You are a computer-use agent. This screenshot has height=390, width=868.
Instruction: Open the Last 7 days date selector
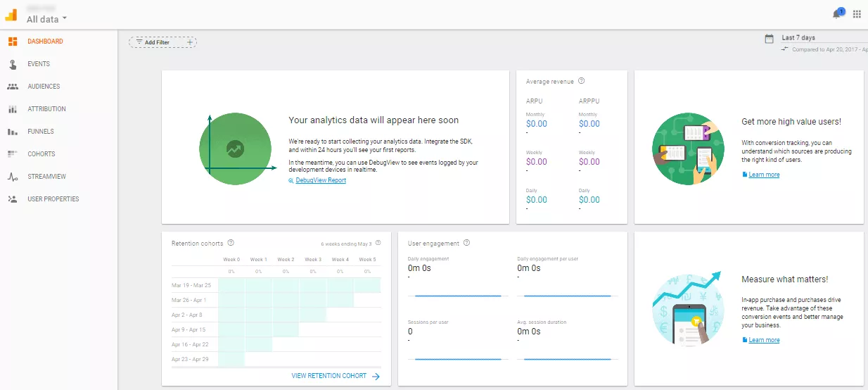click(x=798, y=38)
